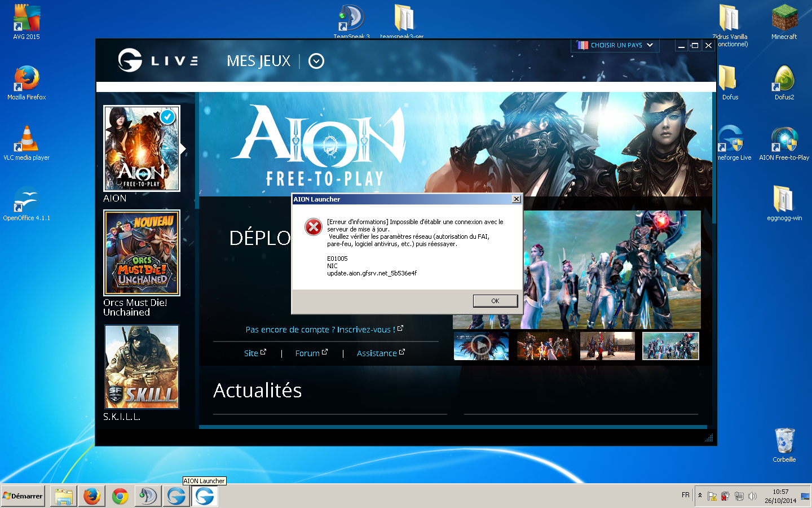Close the Gameforge Live window

709,46
